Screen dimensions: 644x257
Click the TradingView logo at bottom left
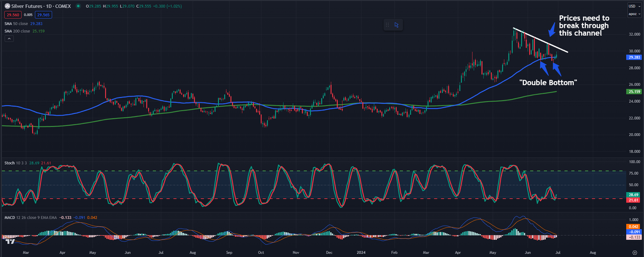tap(9, 242)
